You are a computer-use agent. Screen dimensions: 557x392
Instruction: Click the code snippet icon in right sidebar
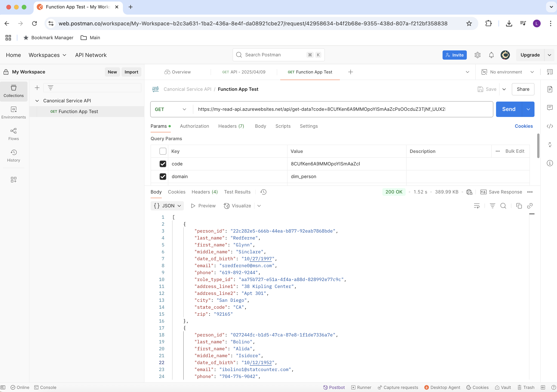pyautogui.click(x=549, y=126)
